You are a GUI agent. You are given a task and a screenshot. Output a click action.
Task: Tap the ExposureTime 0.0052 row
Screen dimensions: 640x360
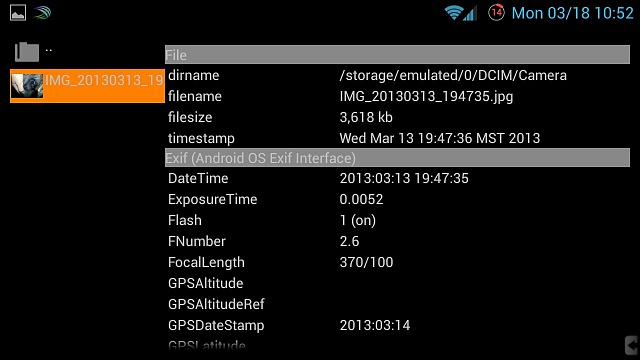[397, 199]
